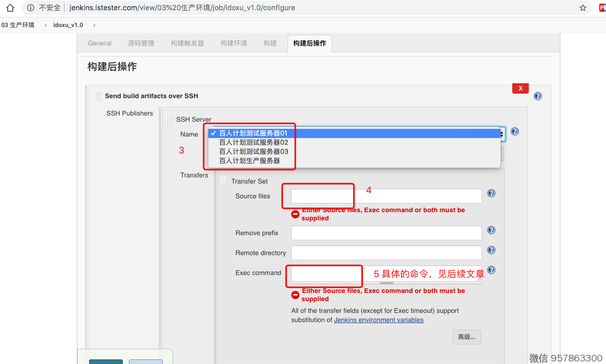The width and height of the screenshot is (606, 364).
Task: Click the 高级... button
Action: pos(466,337)
